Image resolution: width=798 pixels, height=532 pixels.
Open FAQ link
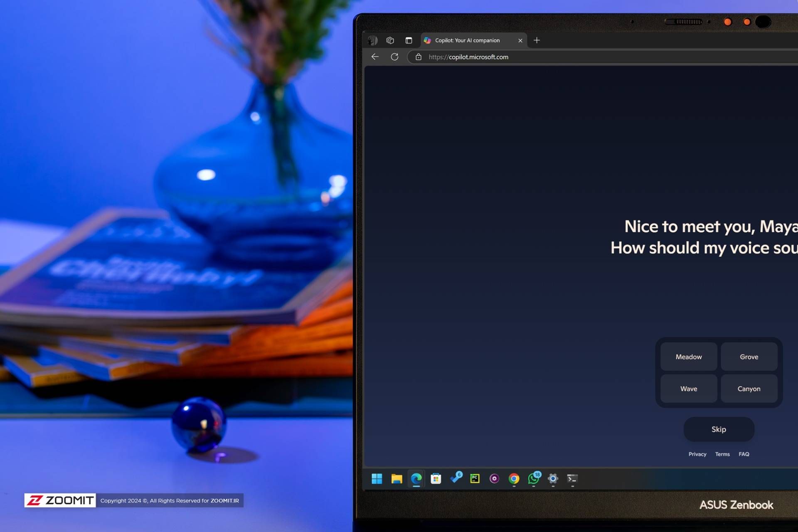(x=744, y=453)
